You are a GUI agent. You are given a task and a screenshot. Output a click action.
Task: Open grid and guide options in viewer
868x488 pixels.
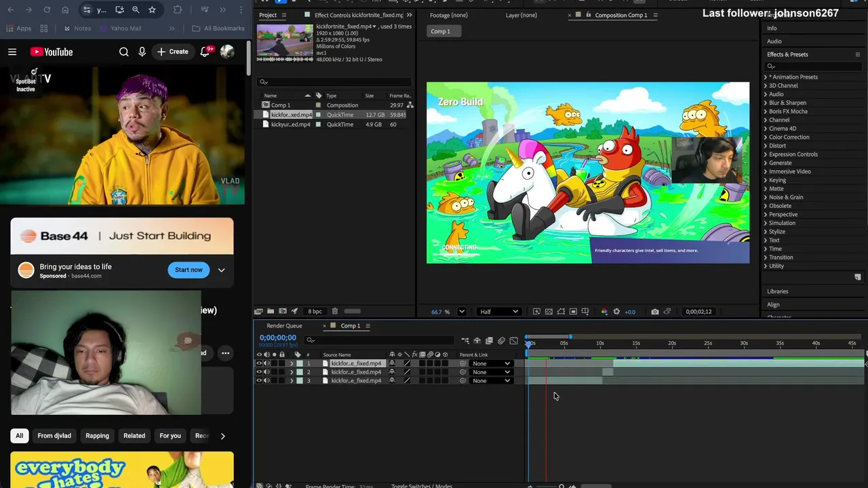585,312
